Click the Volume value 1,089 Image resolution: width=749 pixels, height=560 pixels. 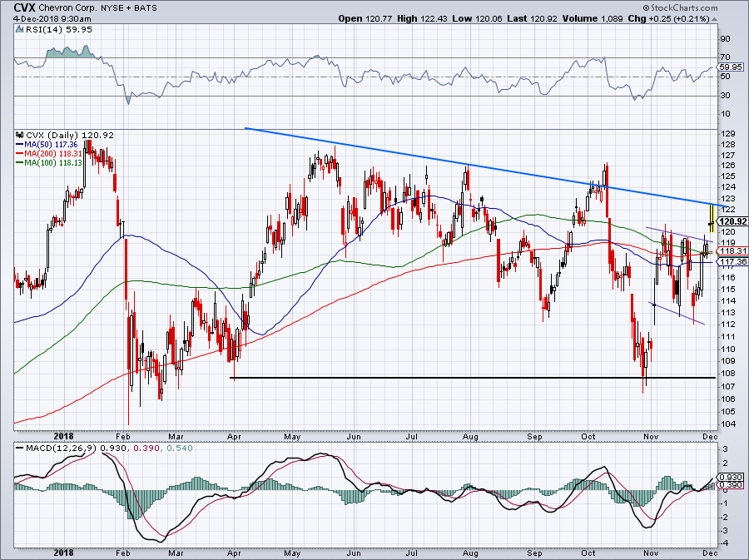pyautogui.click(x=612, y=18)
